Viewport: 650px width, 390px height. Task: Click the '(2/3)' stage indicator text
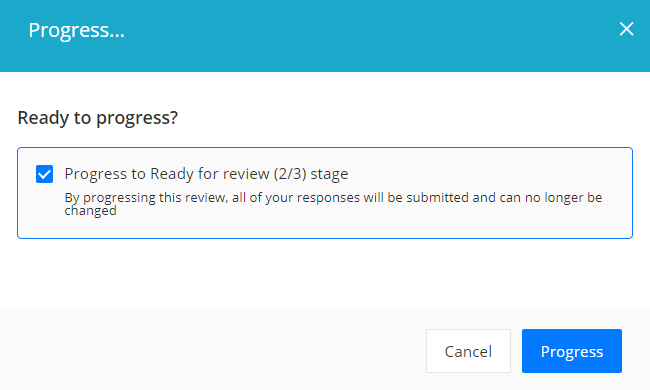pyautogui.click(x=290, y=174)
